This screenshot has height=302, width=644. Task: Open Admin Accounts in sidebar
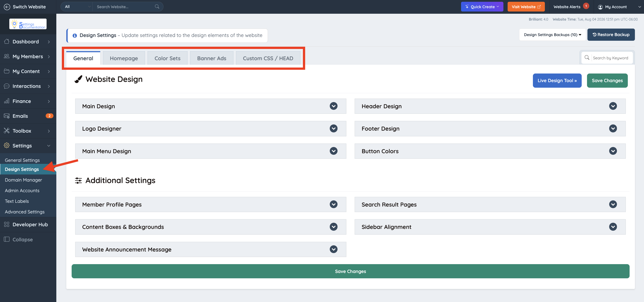point(22,191)
